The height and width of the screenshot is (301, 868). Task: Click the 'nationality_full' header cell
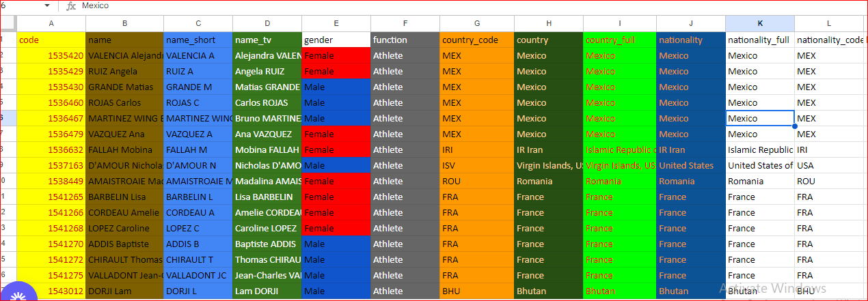coord(760,40)
